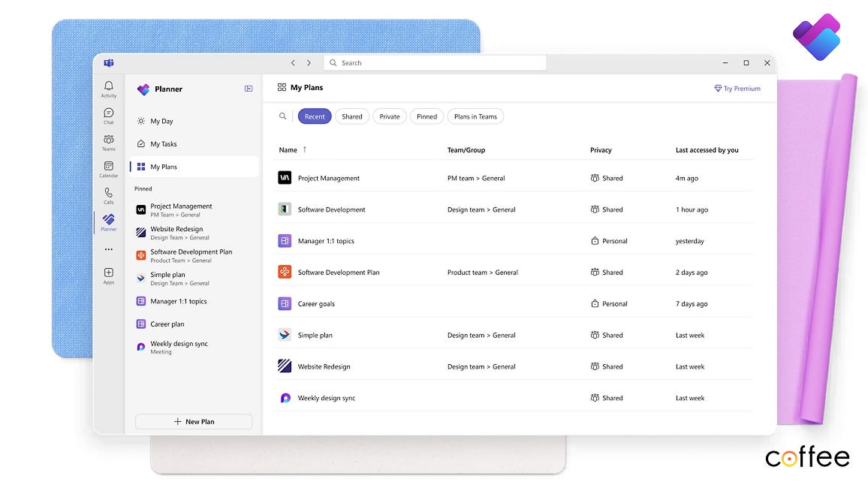The image size is (868, 488).
Task: Open Teams in the left rail
Action: tap(108, 142)
